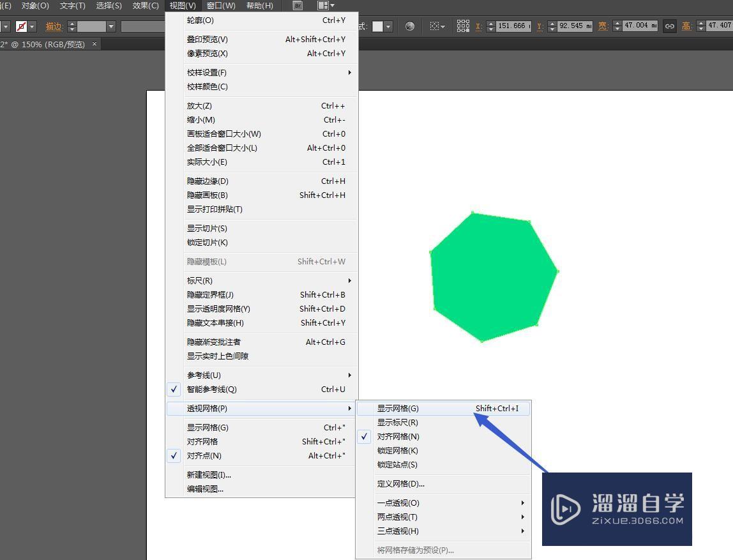This screenshot has height=560, width=733.
Task: Adjust the Y coordinate stepper arrows
Action: (552, 26)
